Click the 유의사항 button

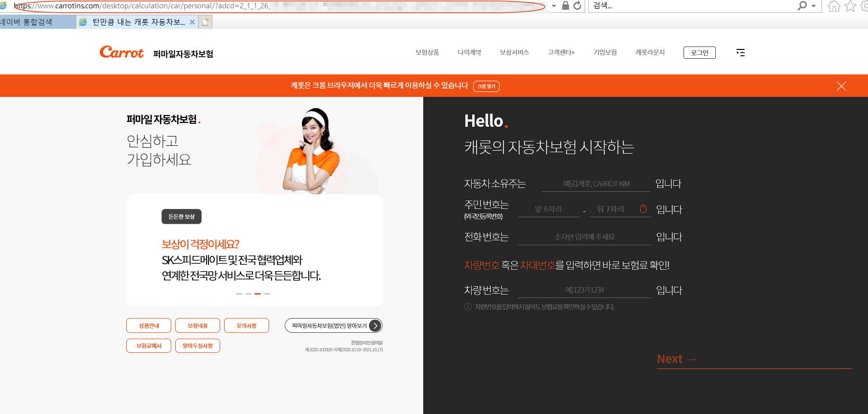point(247,325)
